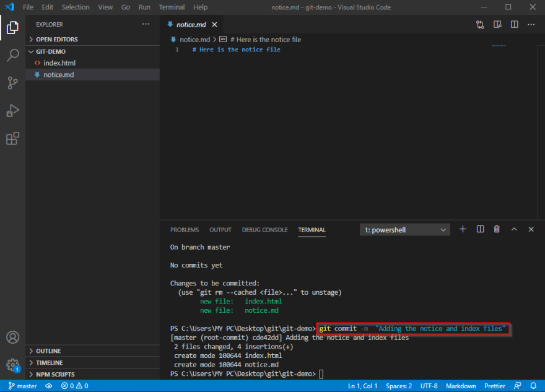545x392 pixels.
Task: Click line 1 heading text in editor
Action: pyautogui.click(x=237, y=50)
